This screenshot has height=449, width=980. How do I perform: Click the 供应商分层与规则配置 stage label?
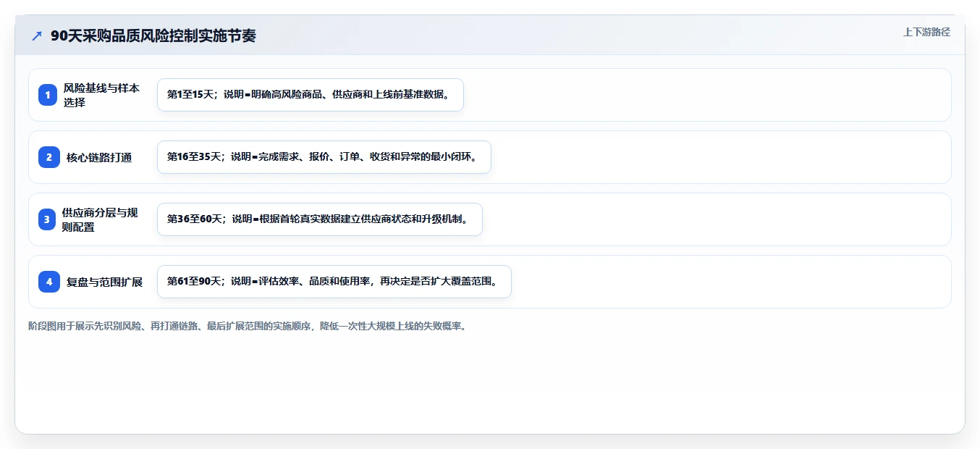100,219
